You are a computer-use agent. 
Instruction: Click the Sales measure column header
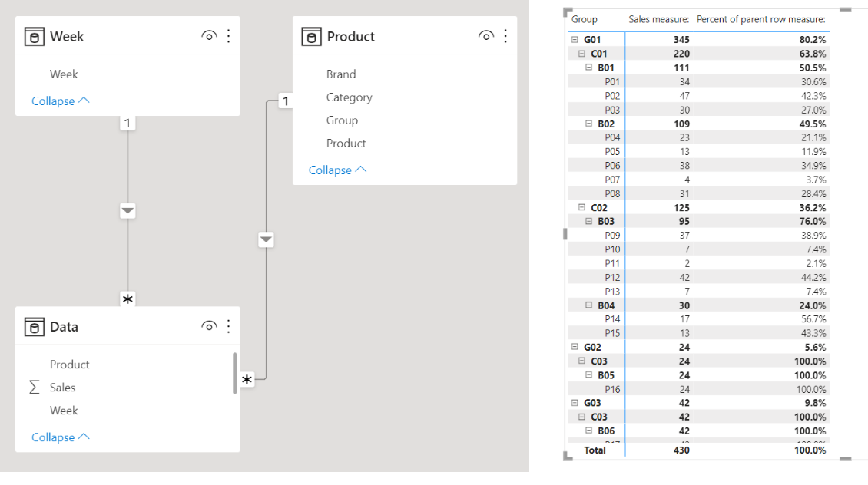click(659, 19)
